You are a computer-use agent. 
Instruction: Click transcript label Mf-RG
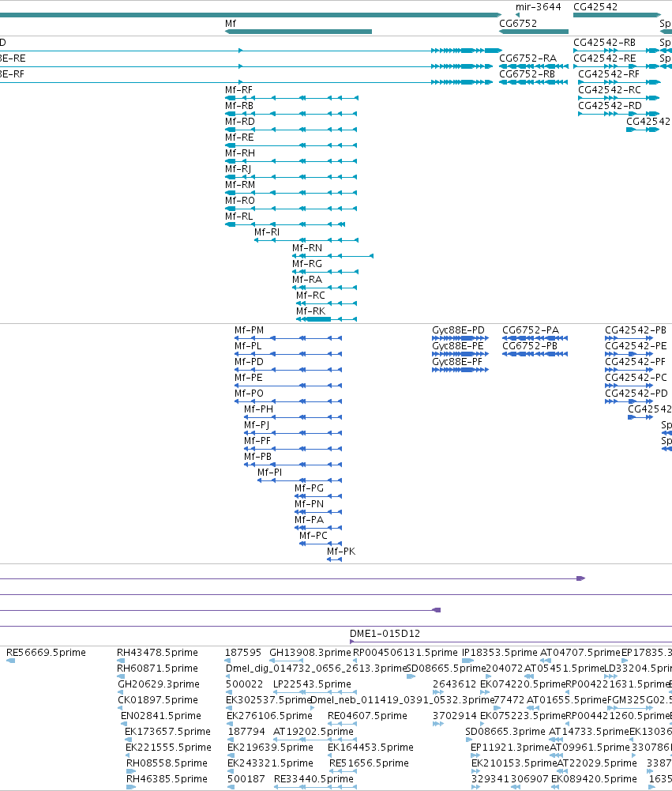tap(306, 264)
